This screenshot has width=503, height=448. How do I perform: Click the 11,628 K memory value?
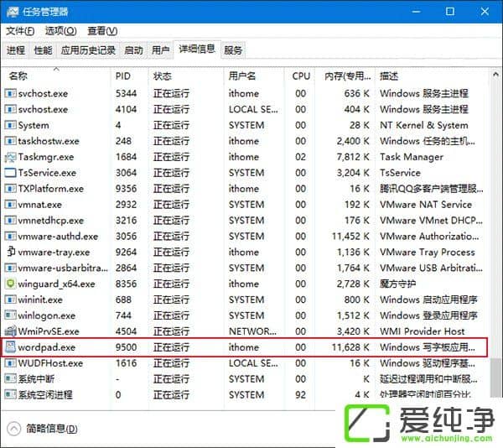click(350, 347)
